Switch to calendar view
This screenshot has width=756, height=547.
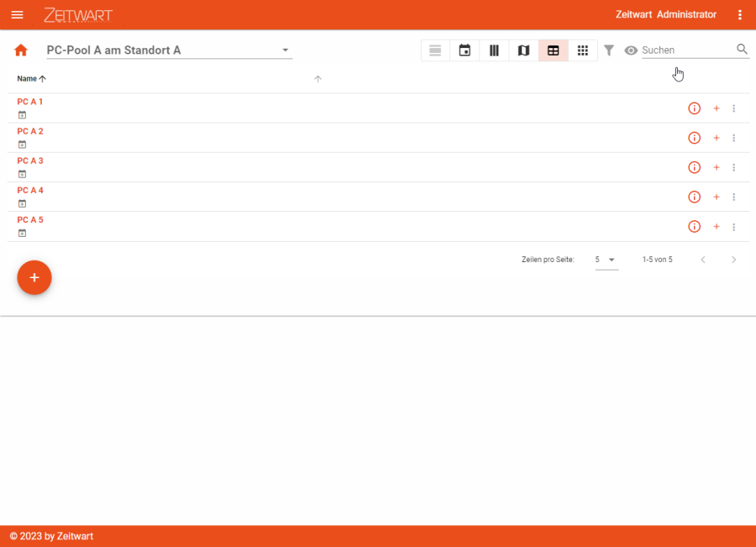(465, 50)
